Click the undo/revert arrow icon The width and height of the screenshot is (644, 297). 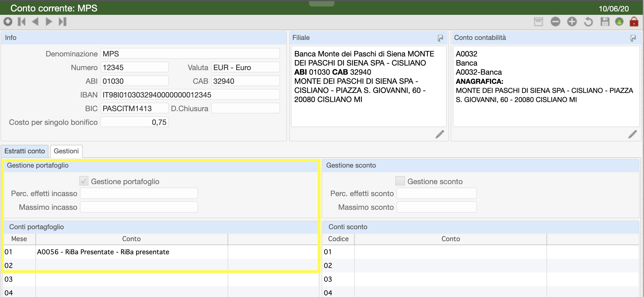(588, 22)
